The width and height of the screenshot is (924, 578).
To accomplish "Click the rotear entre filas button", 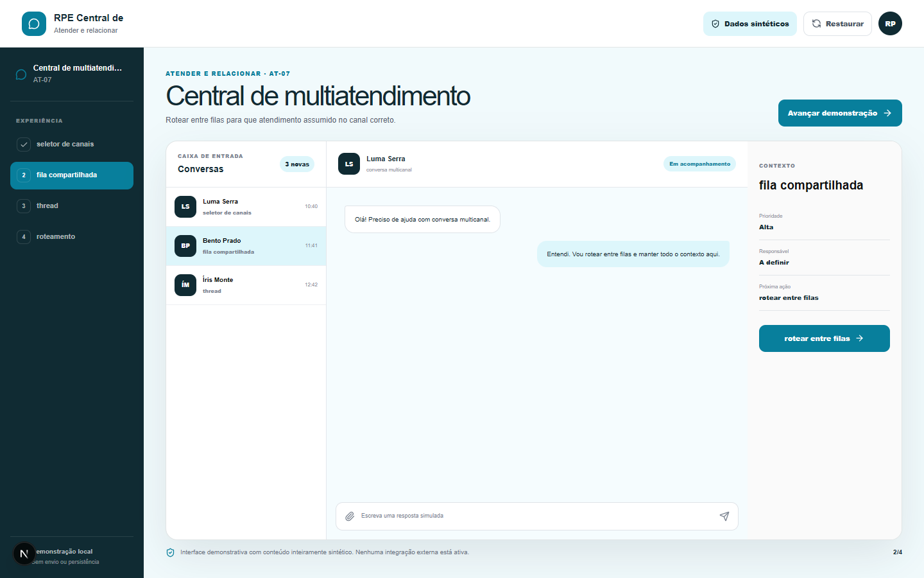I will pos(825,338).
